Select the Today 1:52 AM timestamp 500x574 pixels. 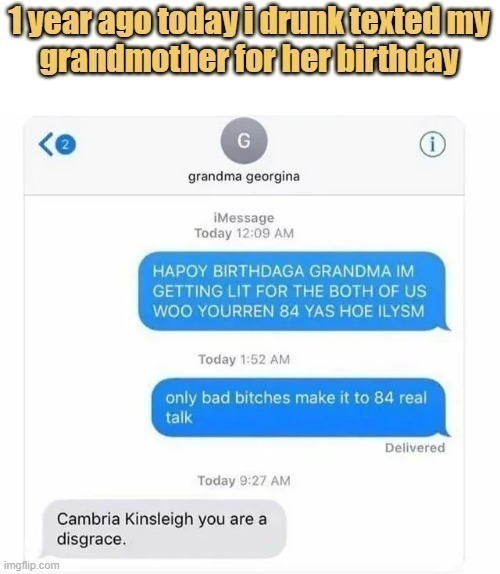tap(244, 359)
